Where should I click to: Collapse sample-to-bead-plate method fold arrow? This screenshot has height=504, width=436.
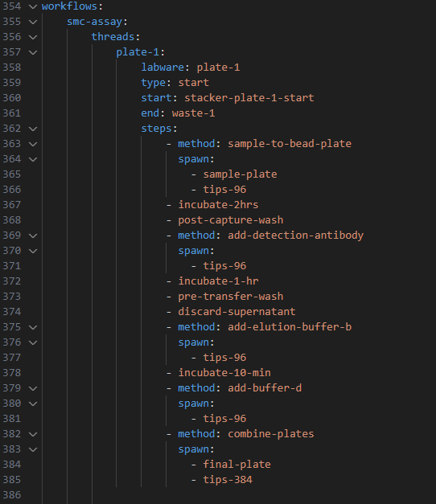(x=33, y=144)
